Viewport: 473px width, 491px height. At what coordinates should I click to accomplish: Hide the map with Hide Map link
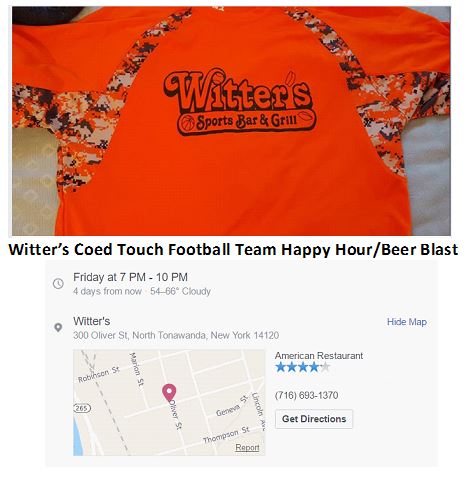click(407, 322)
